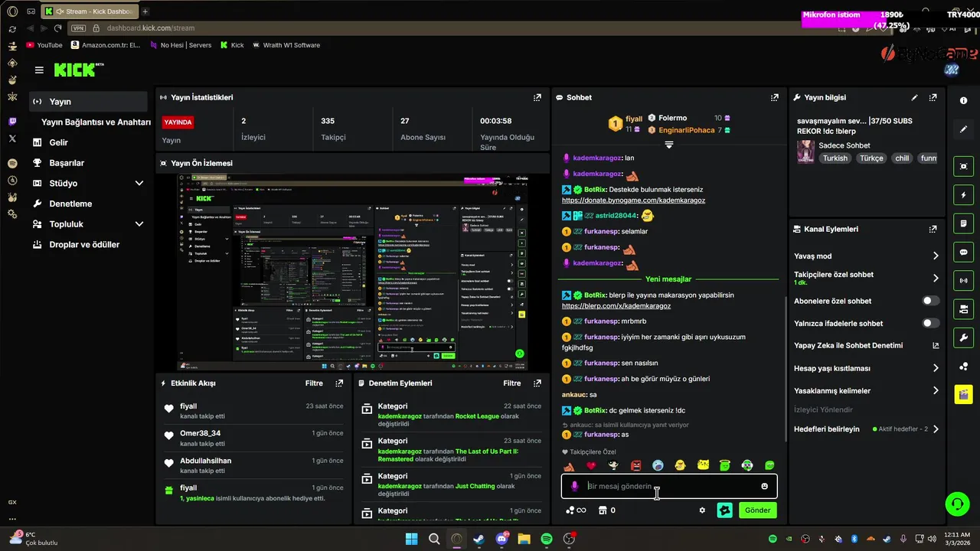Pop out the Denetim Eylemleri panel
980x551 pixels.
(537, 383)
